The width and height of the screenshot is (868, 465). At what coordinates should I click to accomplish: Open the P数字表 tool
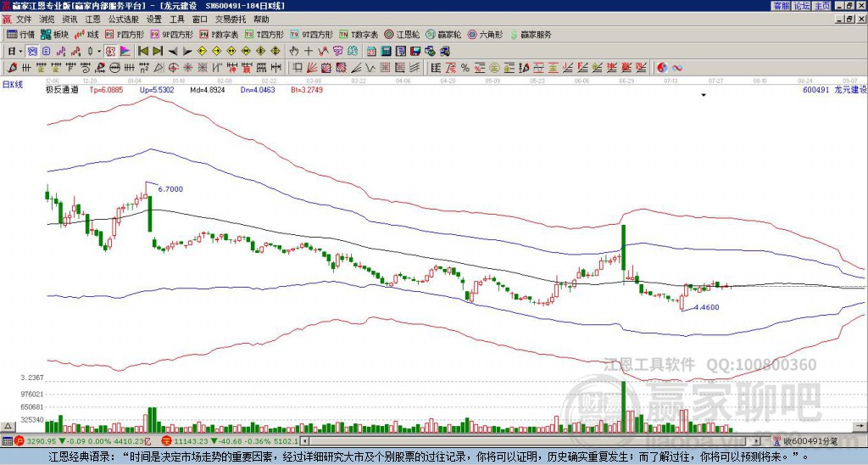point(219,34)
